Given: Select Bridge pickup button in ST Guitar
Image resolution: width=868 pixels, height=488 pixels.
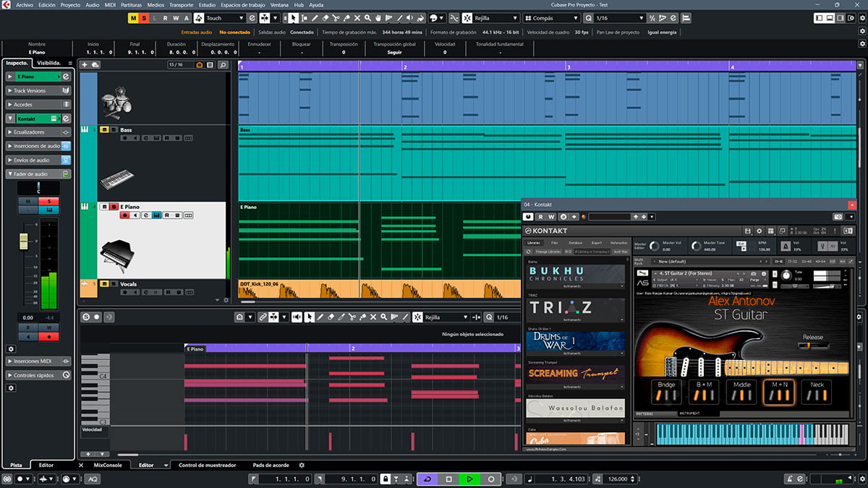Looking at the screenshot, I should pos(667,392).
